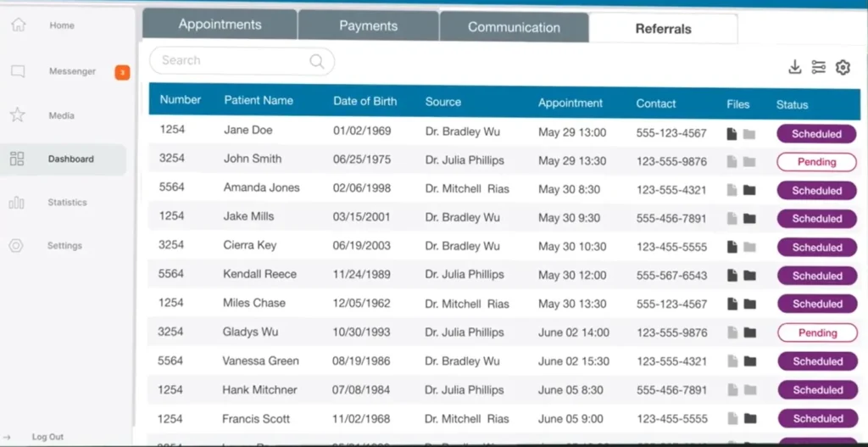The height and width of the screenshot is (447, 868).
Task: Click the Settings hexagon icon in sidebar
Action: [16, 245]
